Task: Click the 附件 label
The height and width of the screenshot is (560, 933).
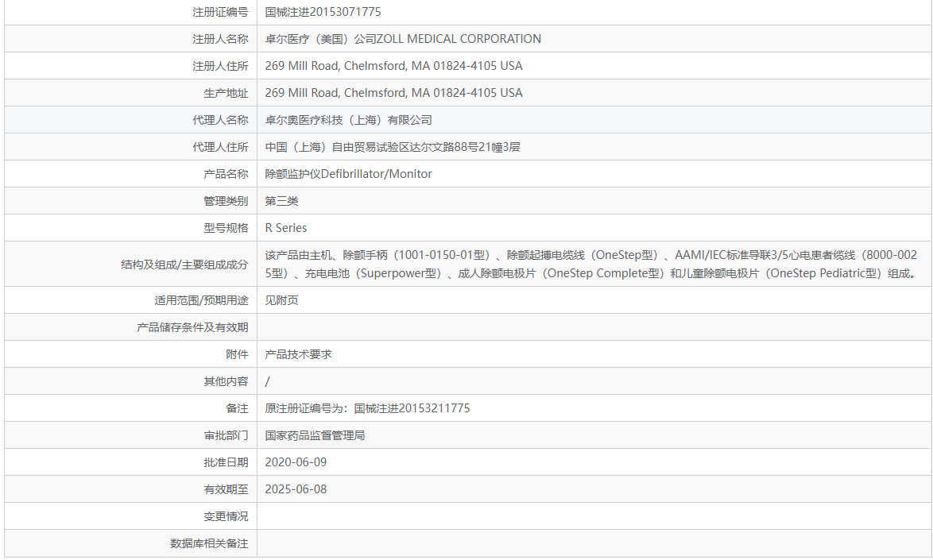Action: pos(237,354)
